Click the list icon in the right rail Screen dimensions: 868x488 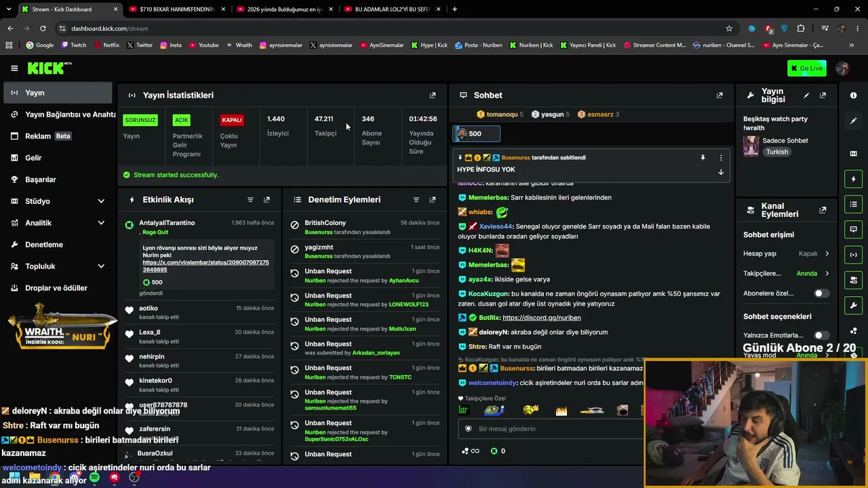pyautogui.click(x=853, y=204)
